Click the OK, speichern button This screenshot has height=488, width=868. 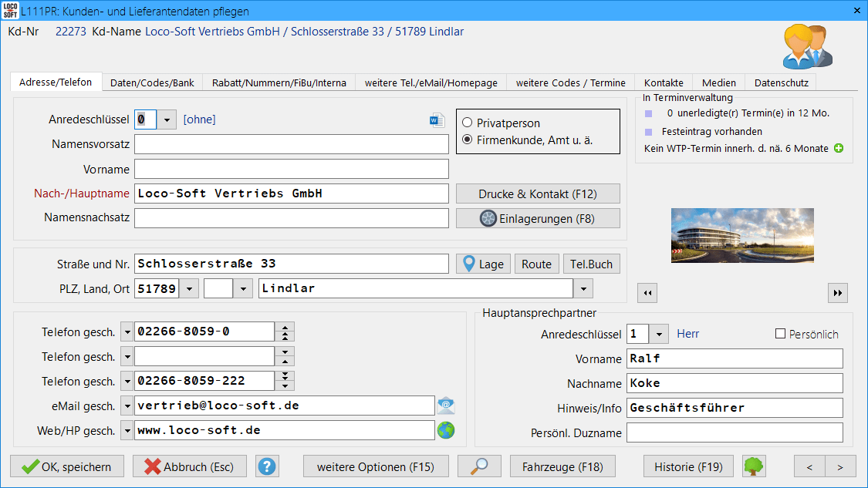click(66, 466)
